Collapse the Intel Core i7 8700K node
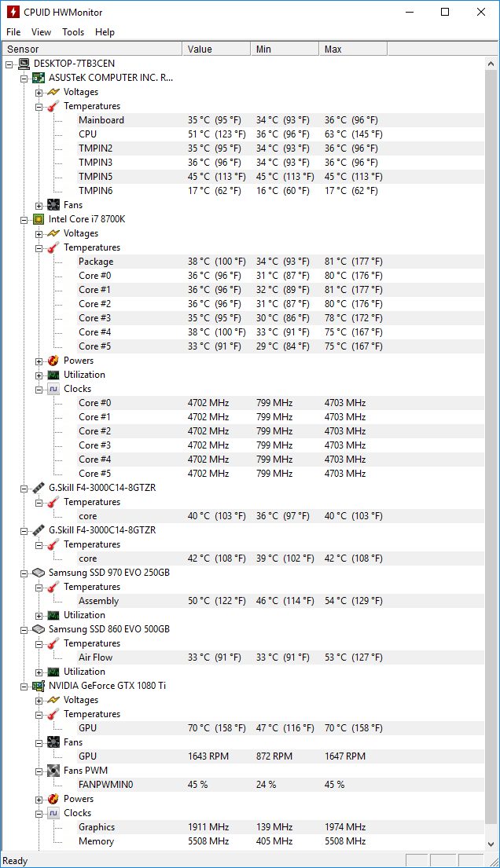Screen dimensions: 500x868 click(24, 220)
